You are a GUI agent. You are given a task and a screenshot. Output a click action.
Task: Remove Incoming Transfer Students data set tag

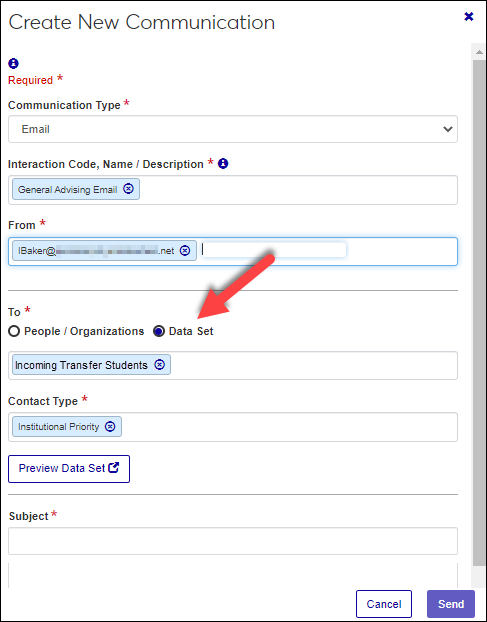pos(159,365)
